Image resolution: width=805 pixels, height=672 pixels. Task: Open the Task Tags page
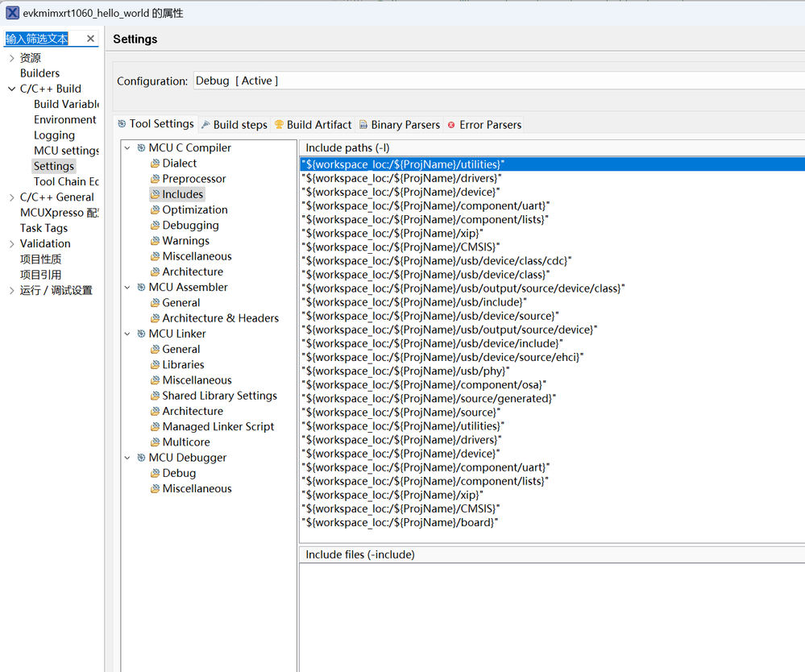click(44, 229)
